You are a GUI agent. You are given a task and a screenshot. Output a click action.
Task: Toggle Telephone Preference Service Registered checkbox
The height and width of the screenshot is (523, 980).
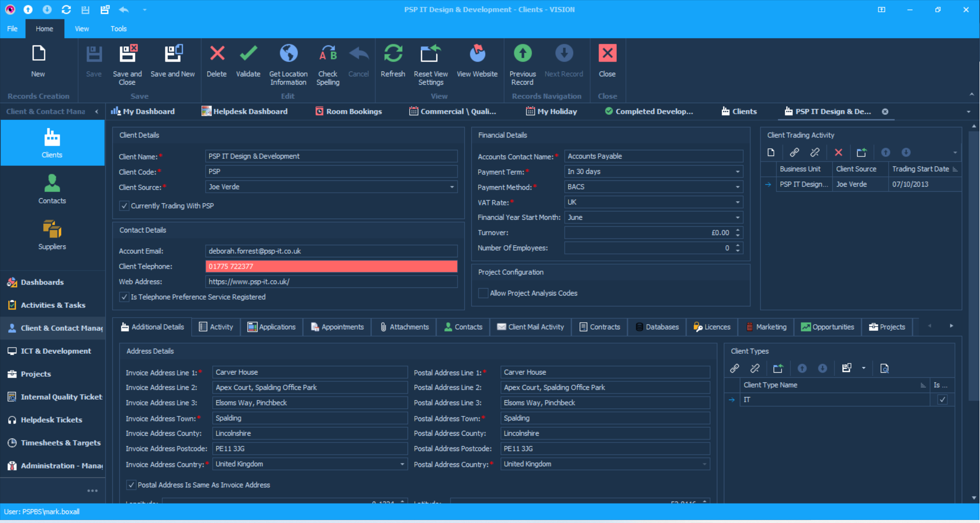(124, 297)
